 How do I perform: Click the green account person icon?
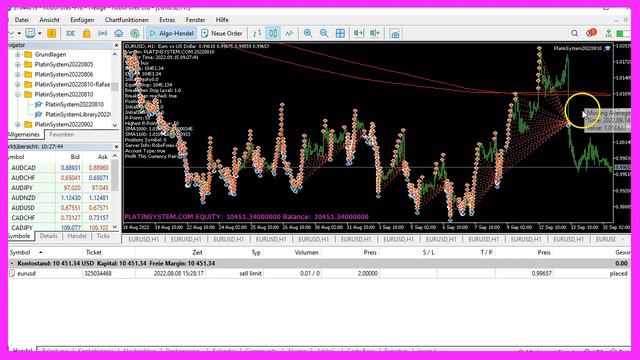click(x=609, y=33)
